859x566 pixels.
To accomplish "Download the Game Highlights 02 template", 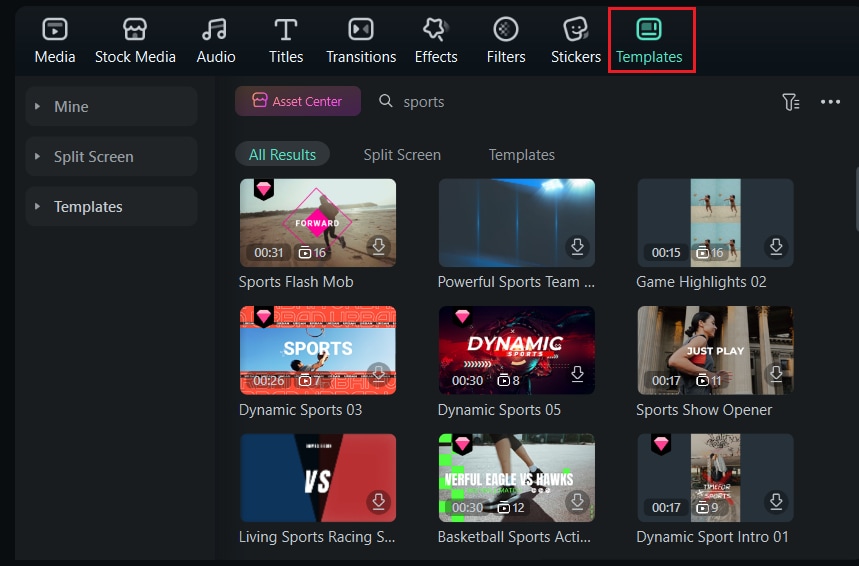I will (x=776, y=247).
